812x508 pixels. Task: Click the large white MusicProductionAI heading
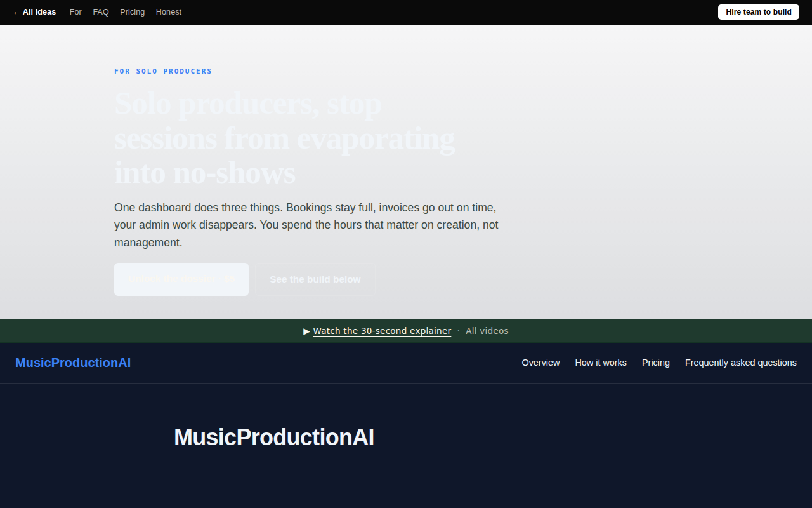[274, 438]
